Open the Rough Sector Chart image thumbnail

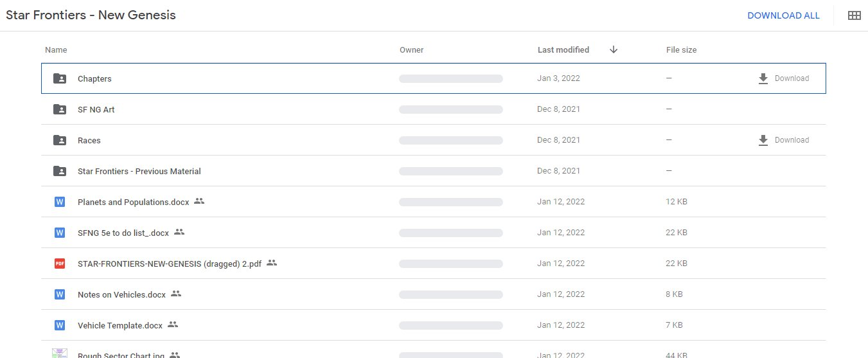point(60,354)
